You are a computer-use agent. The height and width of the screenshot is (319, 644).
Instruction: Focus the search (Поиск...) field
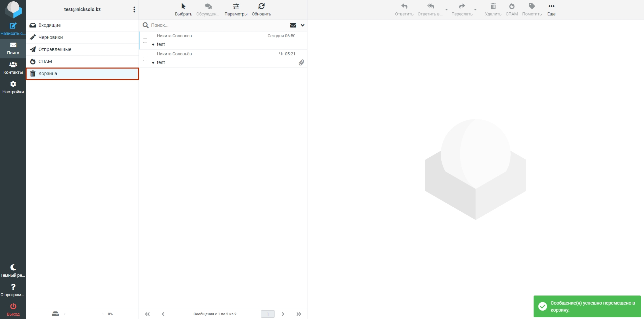[218, 25]
